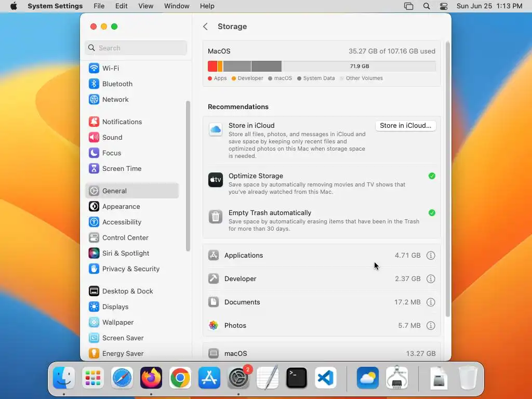Image resolution: width=532 pixels, height=399 pixels.
Task: Open Wallpaper settings
Action: [x=132, y=323]
